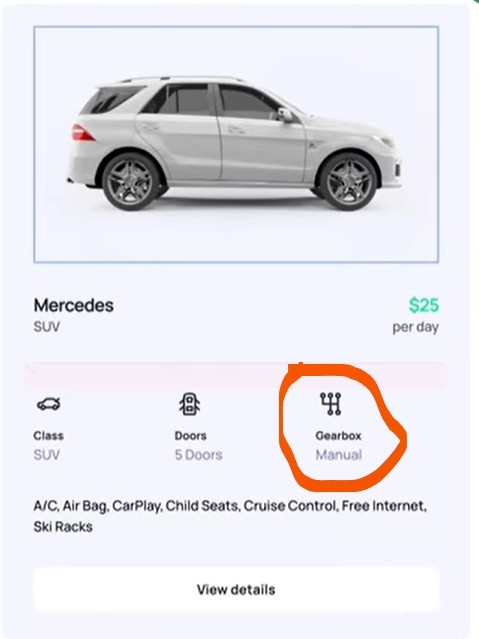The image size is (479, 639).
Task: Click the per day label
Action: coord(415,327)
